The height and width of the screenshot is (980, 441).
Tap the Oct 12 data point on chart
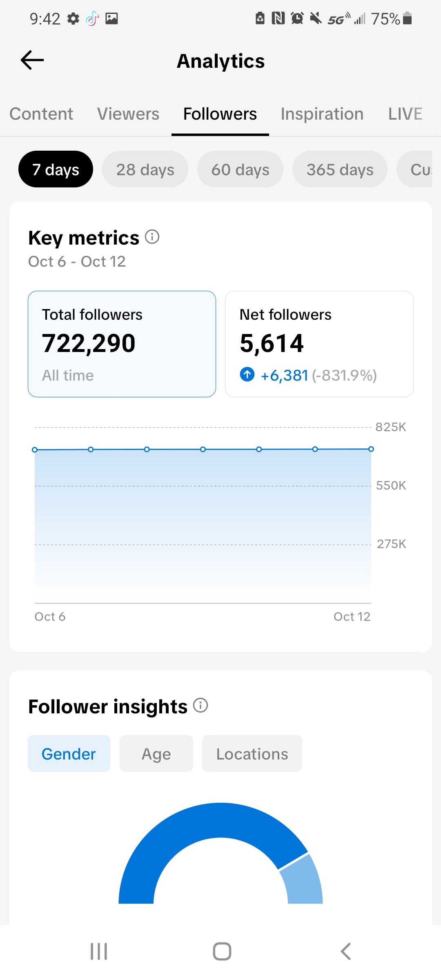coord(371,449)
